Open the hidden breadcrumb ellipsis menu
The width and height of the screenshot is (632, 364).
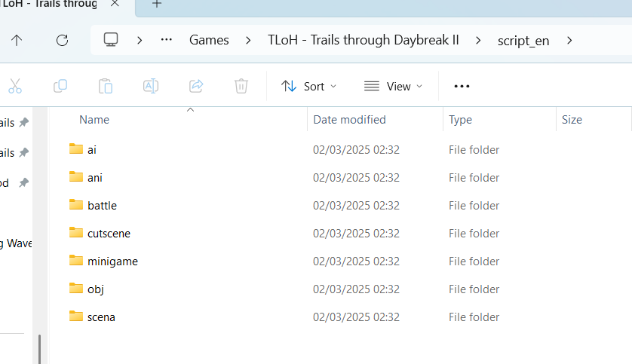[x=167, y=40]
